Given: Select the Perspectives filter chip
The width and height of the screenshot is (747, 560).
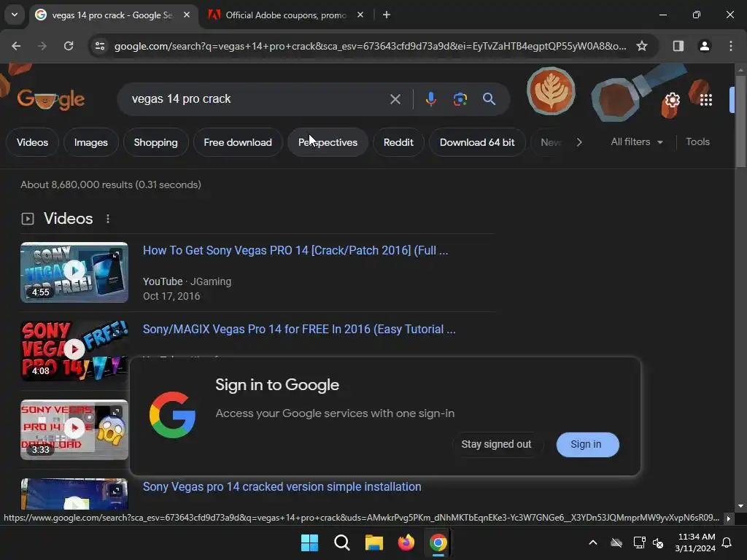Looking at the screenshot, I should tap(328, 142).
